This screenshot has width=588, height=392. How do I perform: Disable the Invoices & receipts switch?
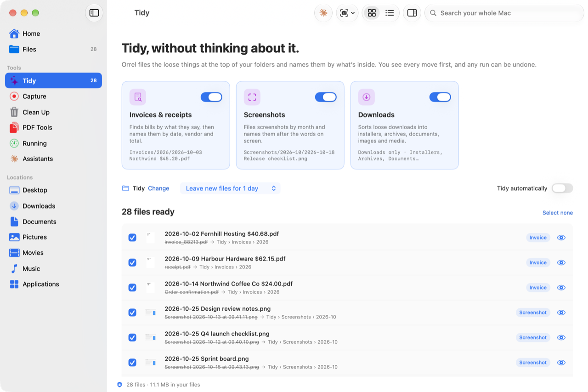click(x=211, y=97)
